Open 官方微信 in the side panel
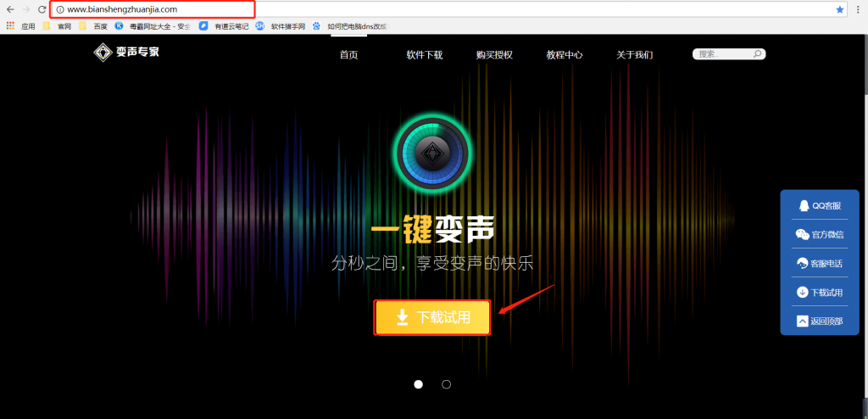This screenshot has width=868, height=419. 820,234
